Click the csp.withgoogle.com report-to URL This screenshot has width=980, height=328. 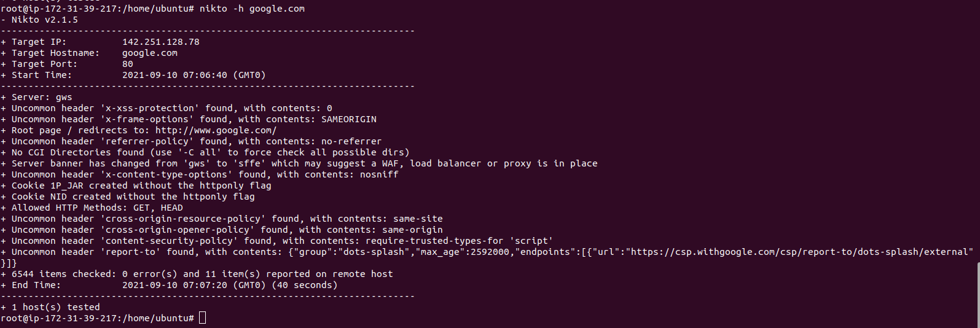pos(799,252)
